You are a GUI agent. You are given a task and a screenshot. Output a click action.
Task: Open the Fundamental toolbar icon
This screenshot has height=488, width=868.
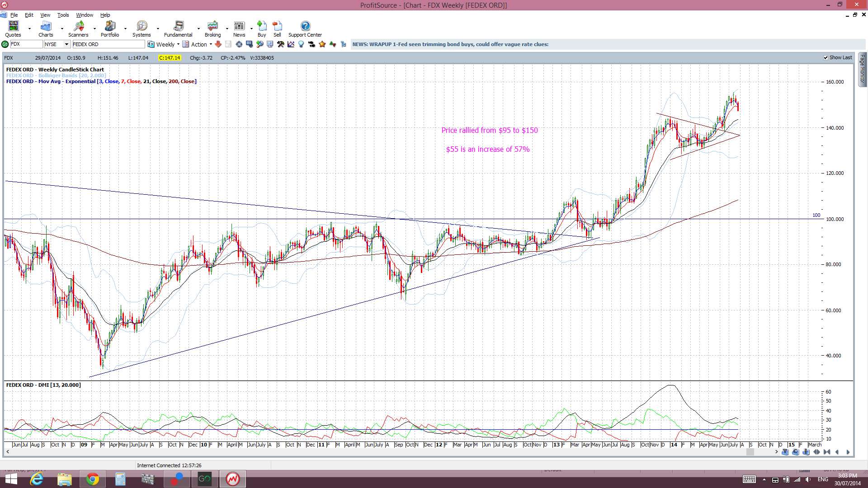pyautogui.click(x=178, y=29)
